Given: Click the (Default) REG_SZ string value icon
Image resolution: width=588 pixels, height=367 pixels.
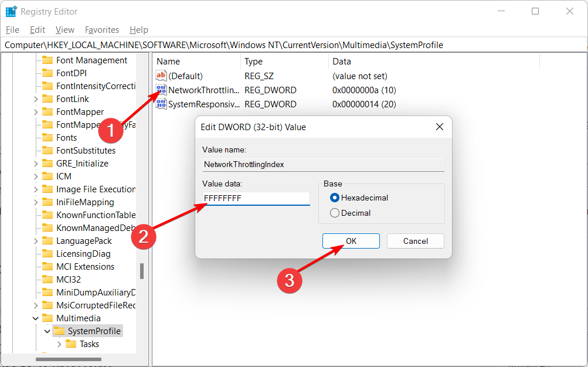Looking at the screenshot, I should tap(160, 75).
